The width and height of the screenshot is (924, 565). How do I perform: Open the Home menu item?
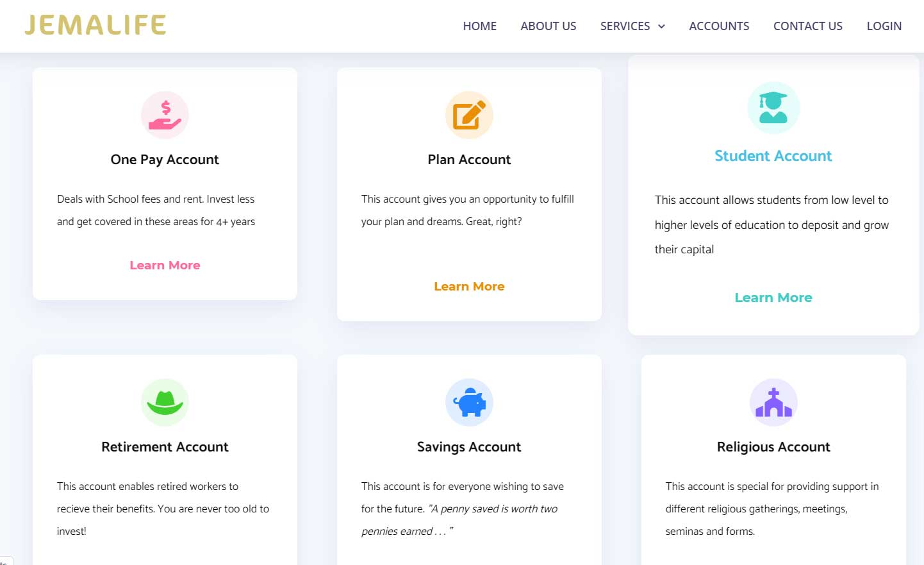[x=479, y=26]
